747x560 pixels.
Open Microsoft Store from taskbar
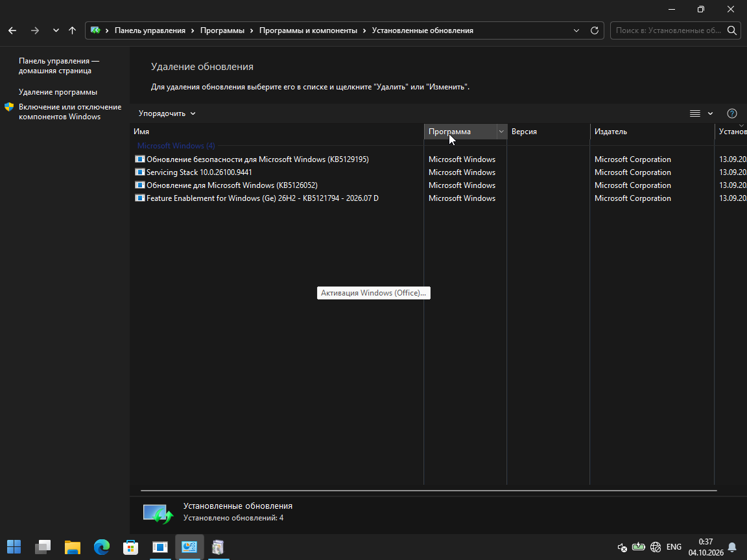point(130,546)
